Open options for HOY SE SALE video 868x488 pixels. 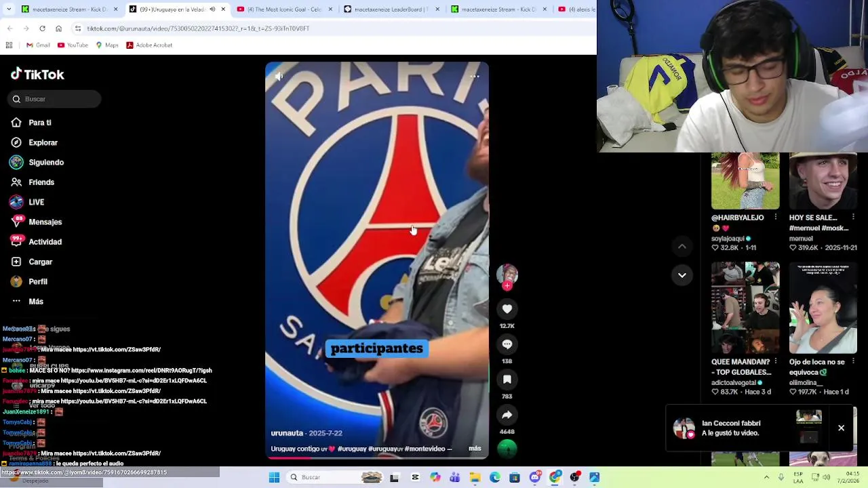tap(853, 218)
